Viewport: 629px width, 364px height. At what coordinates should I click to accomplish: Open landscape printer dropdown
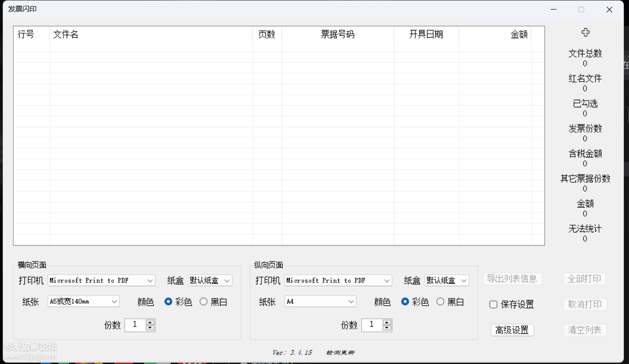point(102,281)
